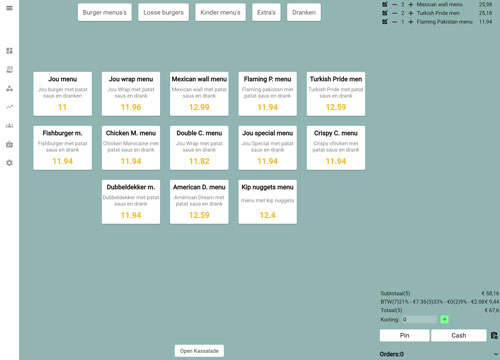Image resolution: width=500 pixels, height=360 pixels.
Task: Open the categories shapes icon in sidebar
Action: pos(9,88)
